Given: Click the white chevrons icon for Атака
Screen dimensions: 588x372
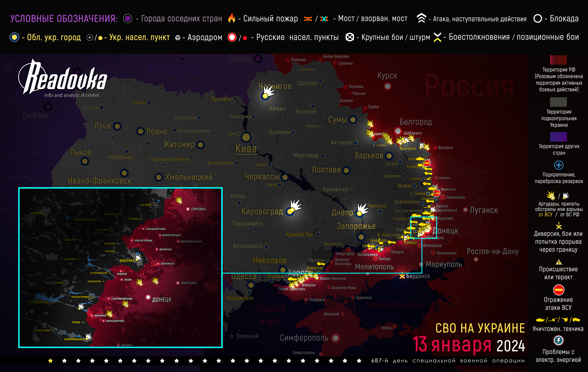Looking at the screenshot, I should pos(421,18).
